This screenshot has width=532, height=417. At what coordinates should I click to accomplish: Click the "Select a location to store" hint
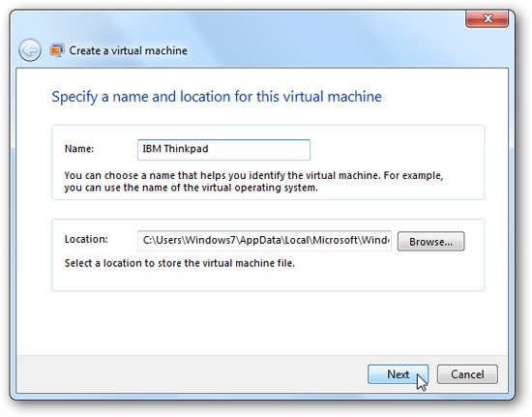click(x=180, y=263)
